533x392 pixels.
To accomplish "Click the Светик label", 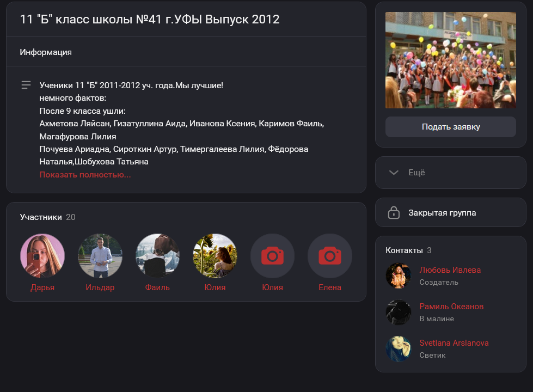I will point(432,355).
